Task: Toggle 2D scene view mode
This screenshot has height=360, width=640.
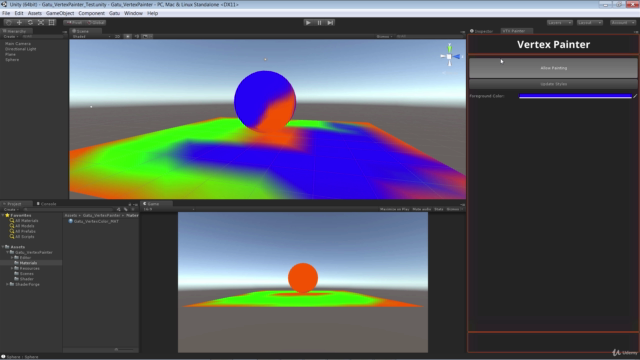Action: click(118, 36)
